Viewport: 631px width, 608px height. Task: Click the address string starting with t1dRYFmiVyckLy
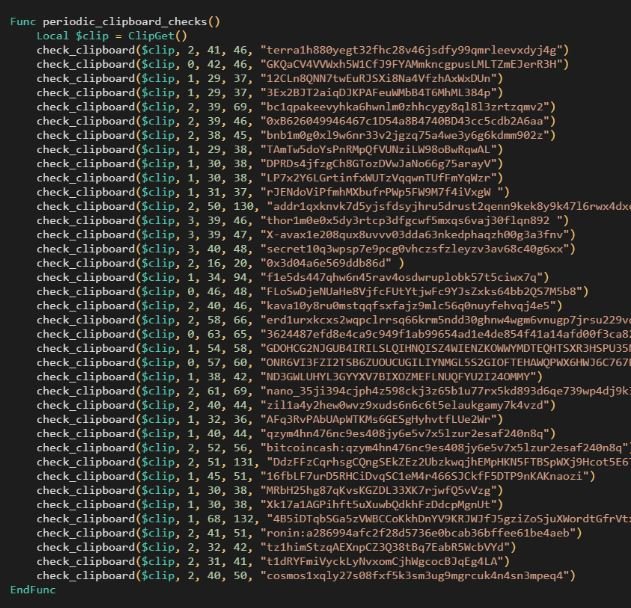pyautogui.click(x=381, y=561)
